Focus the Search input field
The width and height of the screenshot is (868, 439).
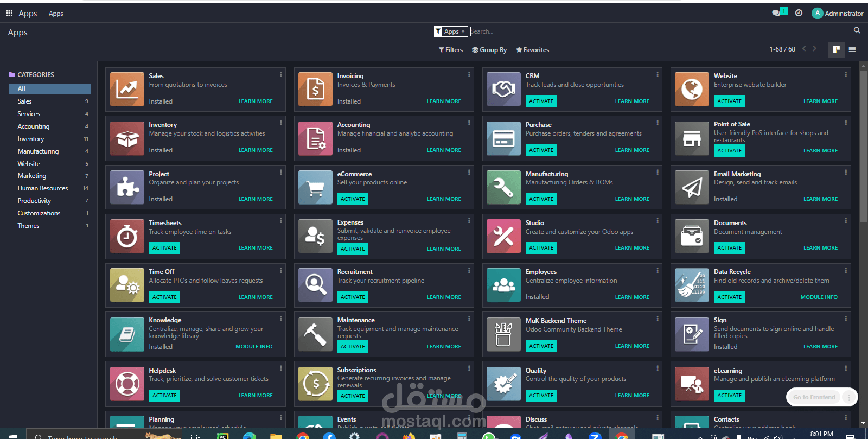659,31
